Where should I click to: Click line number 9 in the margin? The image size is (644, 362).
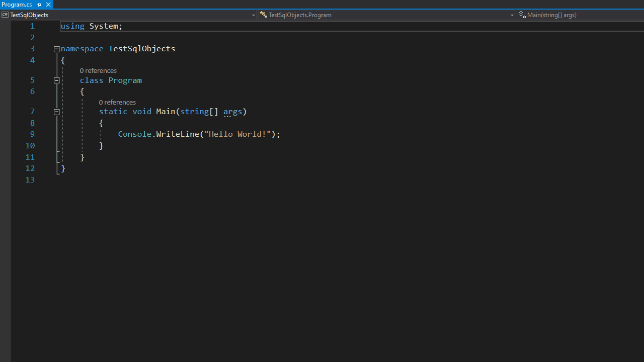(32, 134)
